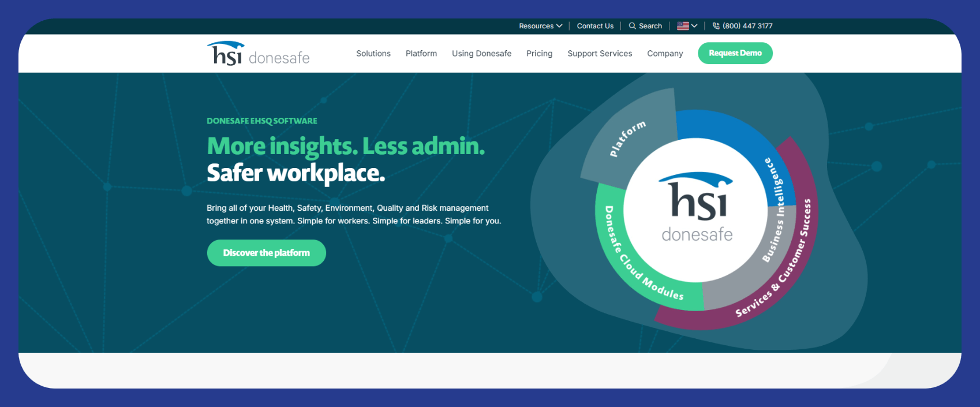Click the 'More insights. Less admin.' headline
The image size is (980, 407).
(x=346, y=146)
